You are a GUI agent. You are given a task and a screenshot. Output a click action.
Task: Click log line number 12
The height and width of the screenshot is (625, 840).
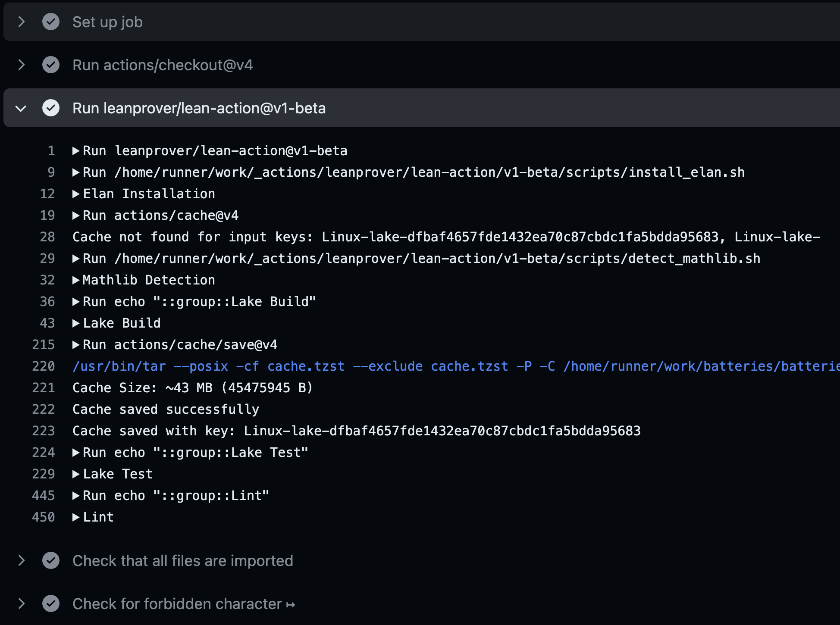tap(47, 194)
